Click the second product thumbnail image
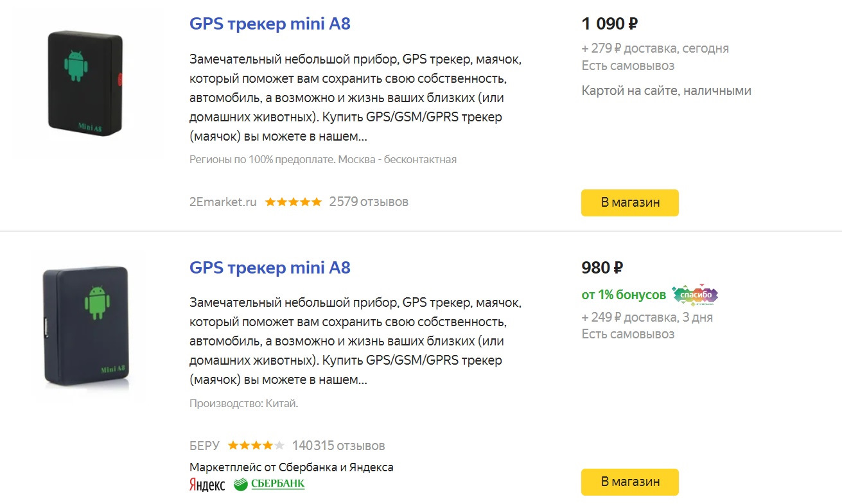The height and width of the screenshot is (504, 842). pyautogui.click(x=85, y=327)
